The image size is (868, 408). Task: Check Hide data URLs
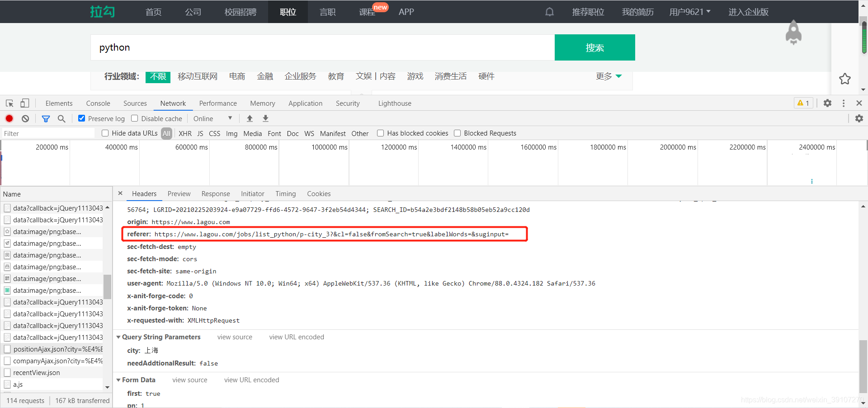(105, 133)
